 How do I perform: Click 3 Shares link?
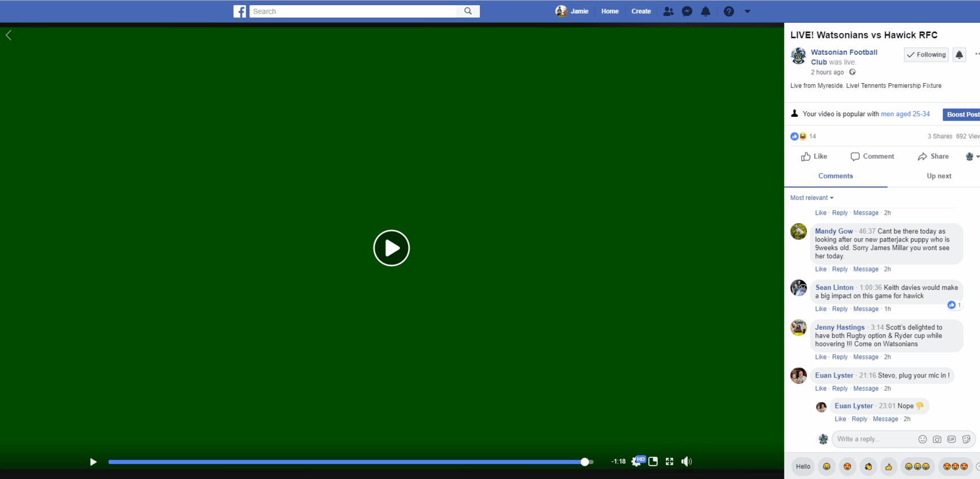[940, 136]
